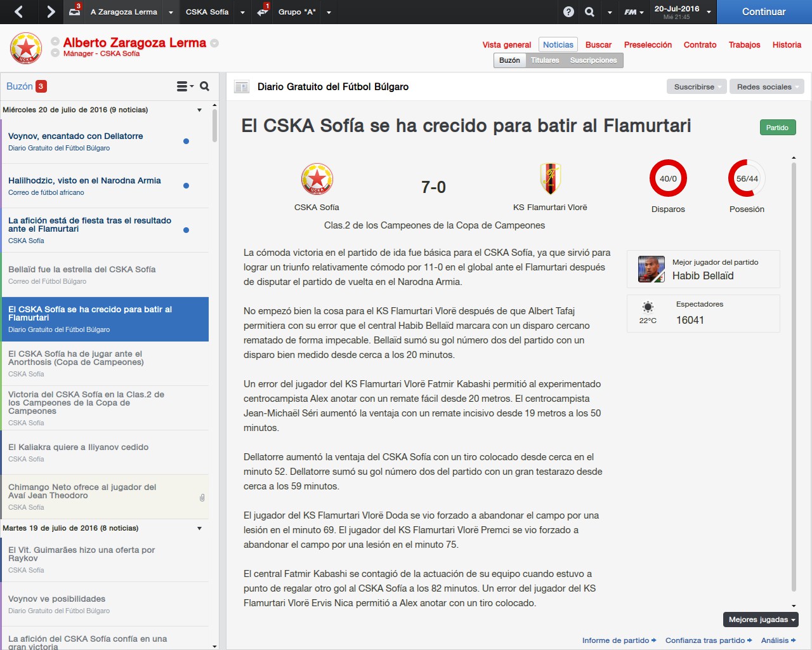This screenshot has width=812, height=650.
Task: Open the dropdown arrow next to search
Action: coord(610,12)
